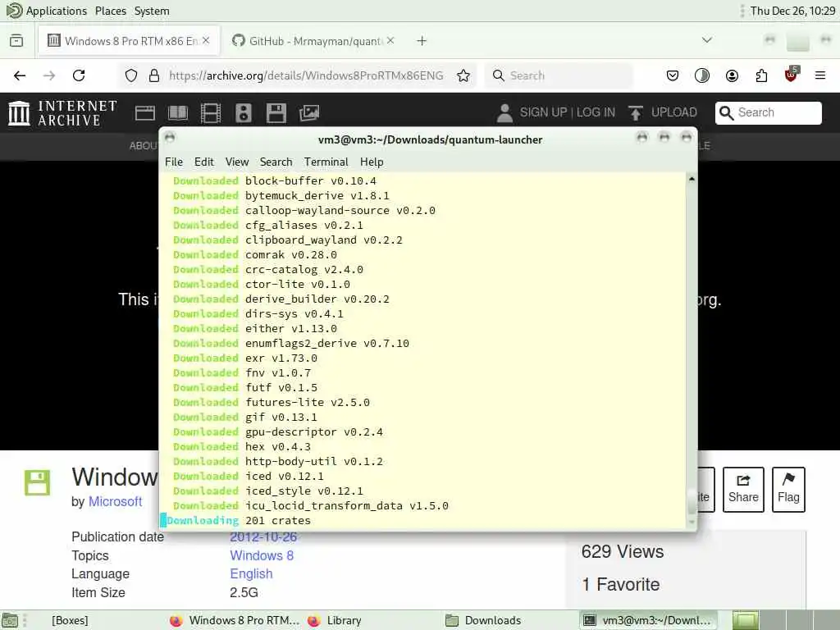Open the terminal View menu
This screenshot has width=840, height=630.
[x=237, y=162]
